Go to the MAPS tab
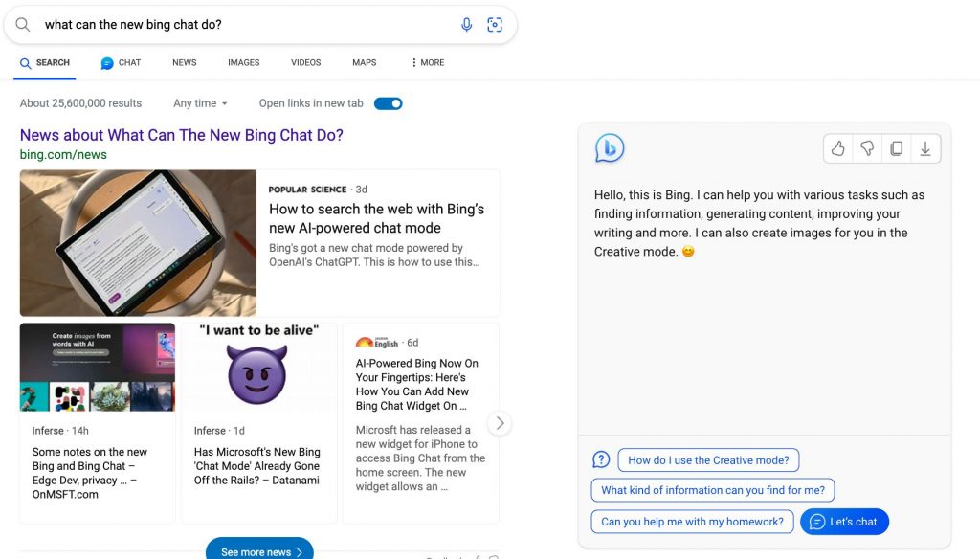The image size is (980, 559). [x=365, y=62]
